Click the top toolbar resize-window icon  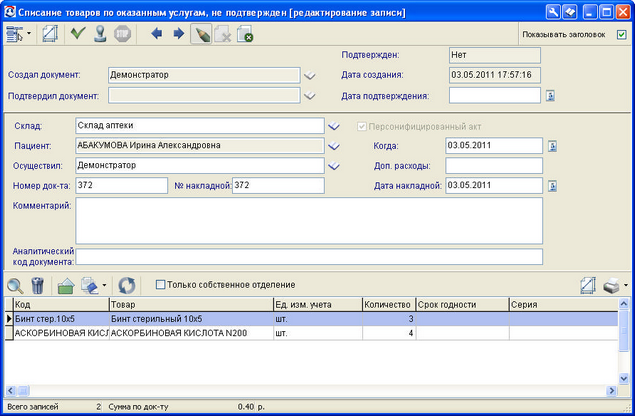(x=50, y=34)
